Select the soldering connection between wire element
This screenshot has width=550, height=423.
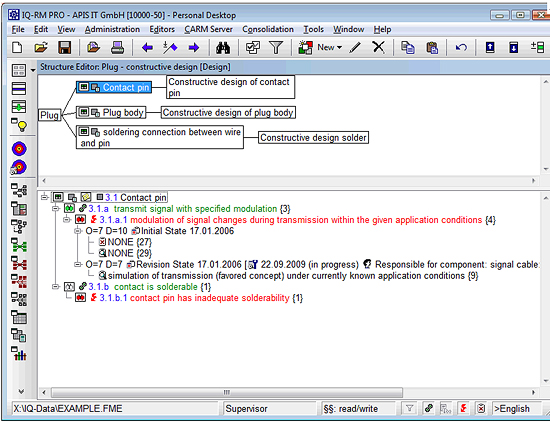click(x=160, y=137)
